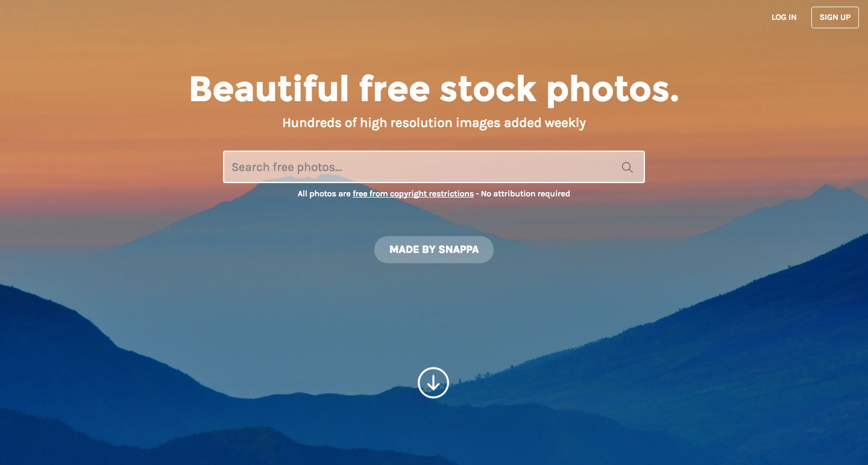Click the Hundreds of high resolution images subtitle
This screenshot has height=465, width=868.
433,123
